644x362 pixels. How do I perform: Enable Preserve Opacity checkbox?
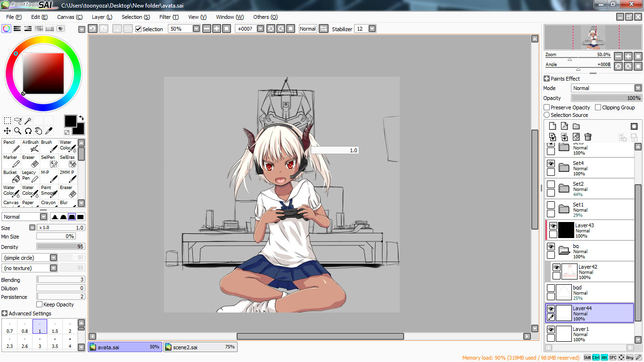(546, 107)
